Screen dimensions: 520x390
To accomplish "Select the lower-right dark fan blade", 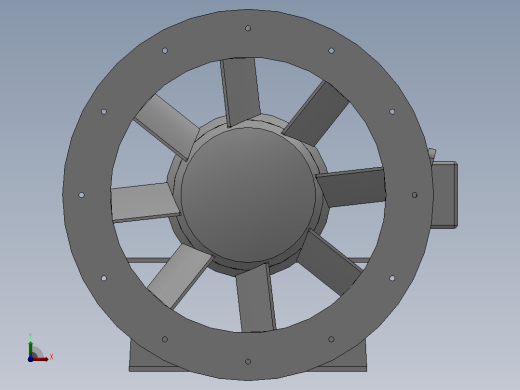I will tap(329, 263).
